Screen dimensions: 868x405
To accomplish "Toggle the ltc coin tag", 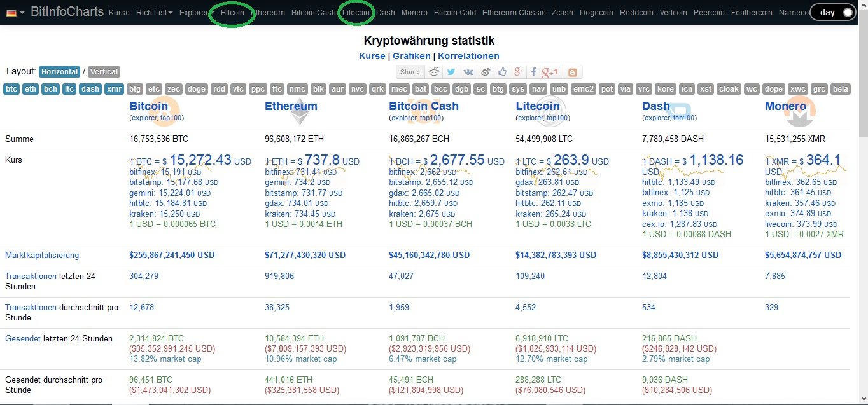I will coord(69,89).
